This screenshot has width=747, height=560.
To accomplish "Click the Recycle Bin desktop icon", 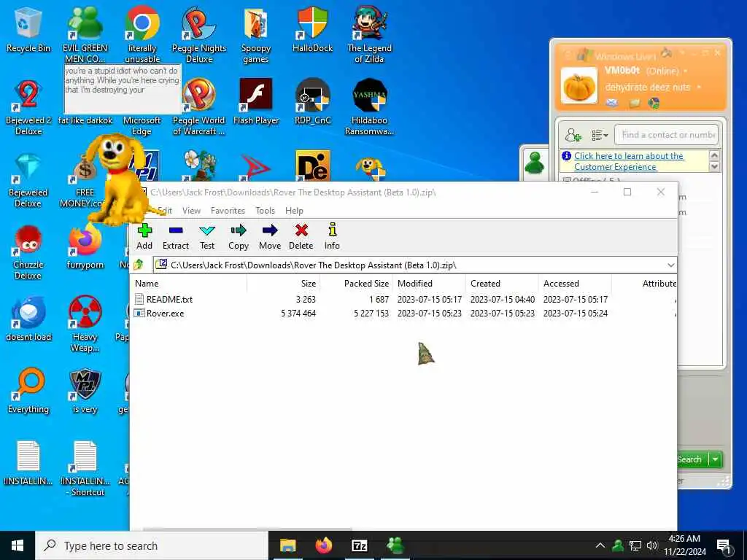I will tap(28, 29).
